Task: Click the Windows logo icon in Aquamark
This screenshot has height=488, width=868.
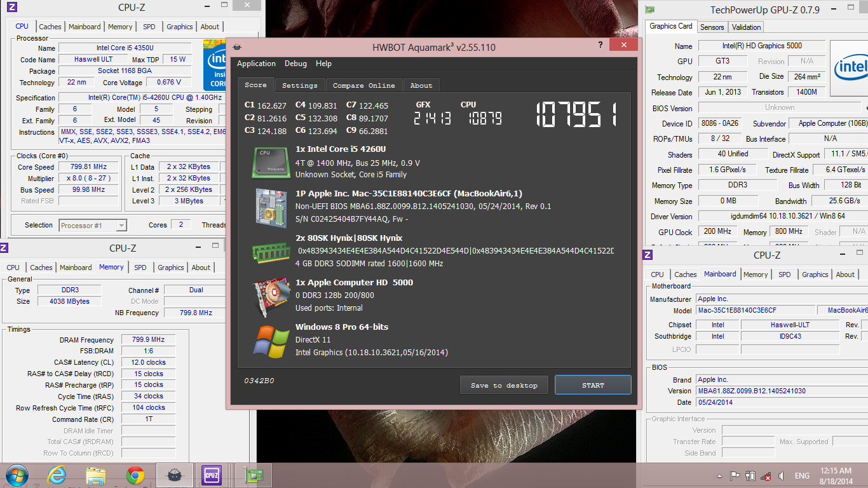Action: [271, 341]
